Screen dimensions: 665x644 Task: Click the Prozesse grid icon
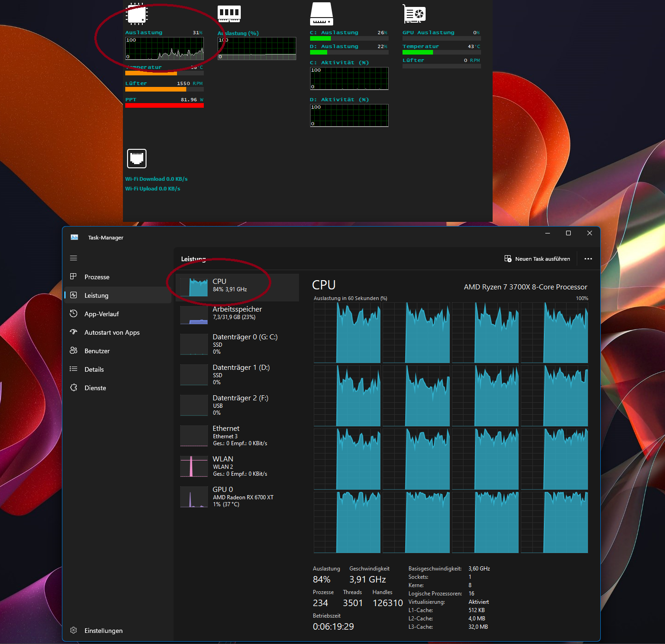tap(73, 276)
